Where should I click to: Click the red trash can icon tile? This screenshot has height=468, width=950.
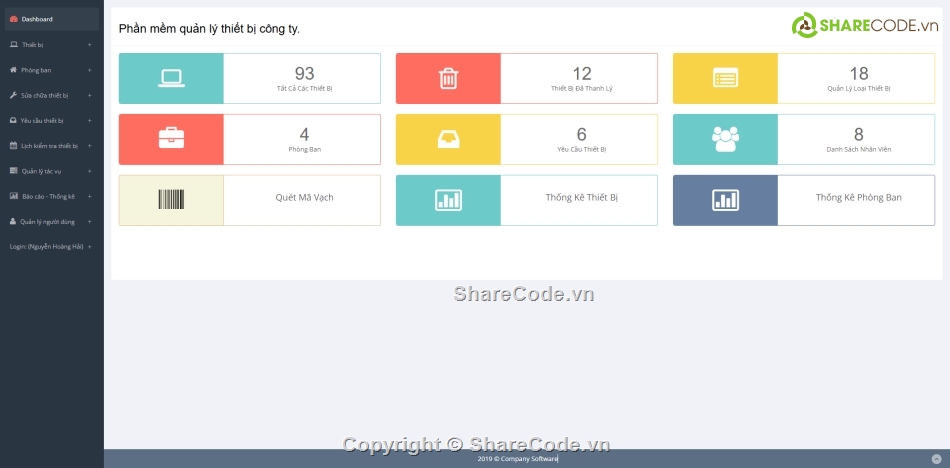click(448, 78)
